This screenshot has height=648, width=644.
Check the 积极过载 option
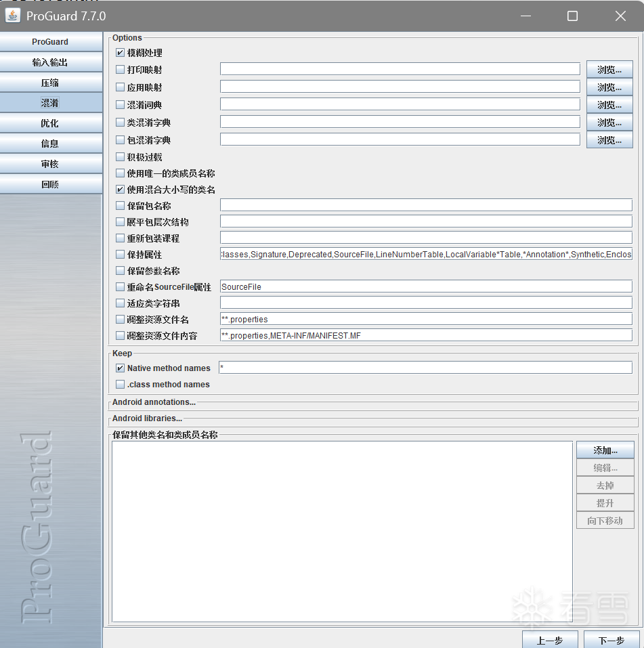pyautogui.click(x=121, y=157)
